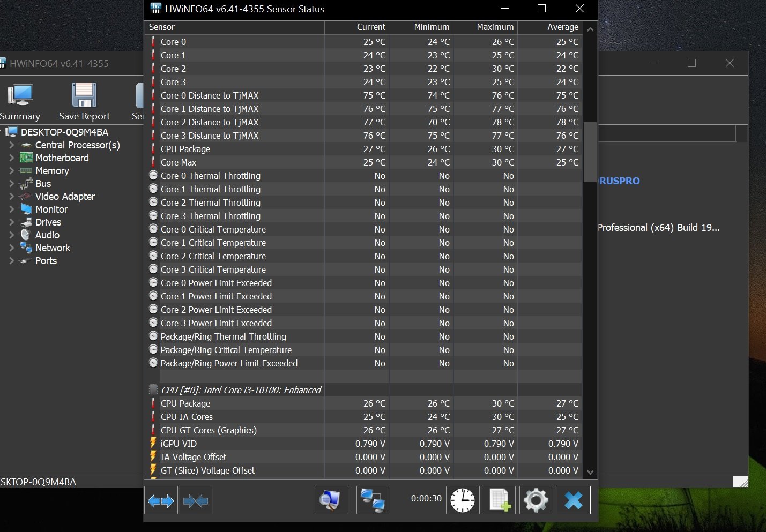The image size is (766, 532).
Task: Click the Save Report label in toolbar
Action: [84, 116]
